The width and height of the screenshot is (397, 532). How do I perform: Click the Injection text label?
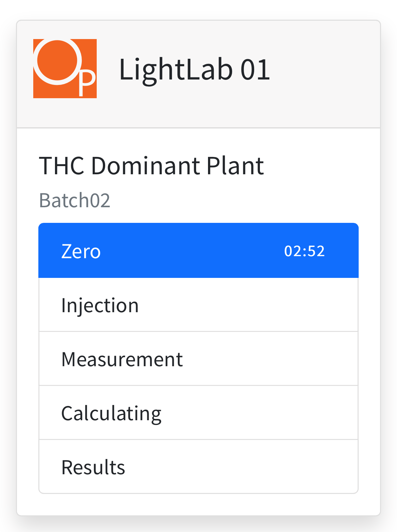[100, 306]
